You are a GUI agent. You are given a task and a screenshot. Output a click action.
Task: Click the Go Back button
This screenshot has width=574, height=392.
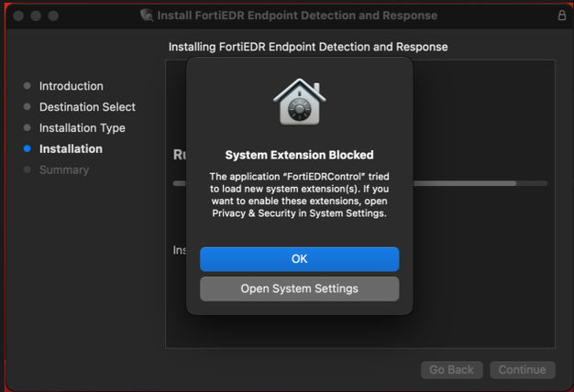click(452, 370)
